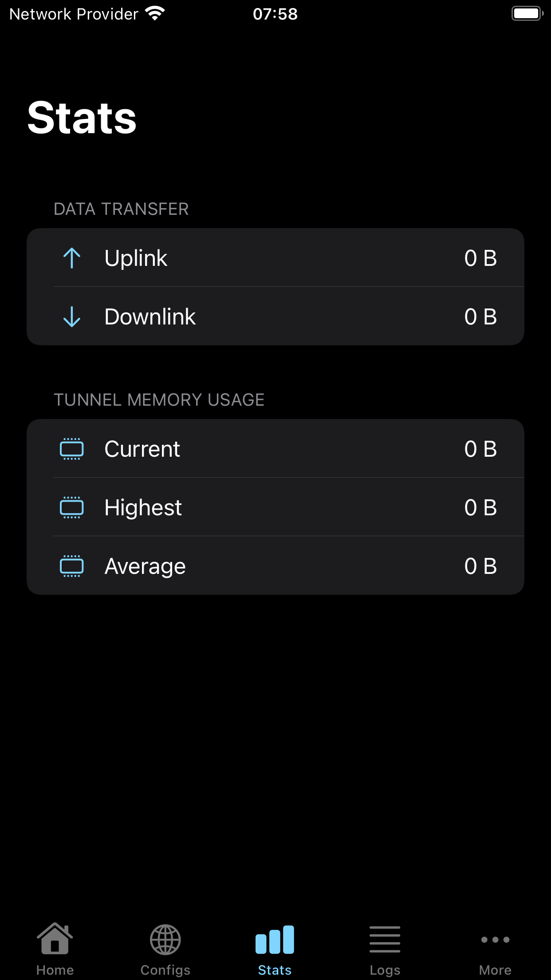Tap the Highest memory 0 B value
Viewport: 551px width, 980px height.
480,507
